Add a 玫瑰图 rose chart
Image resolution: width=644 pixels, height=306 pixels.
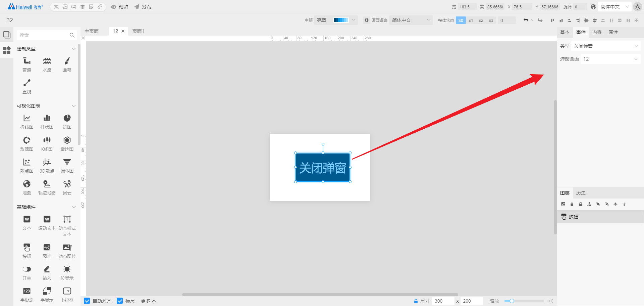(x=27, y=144)
